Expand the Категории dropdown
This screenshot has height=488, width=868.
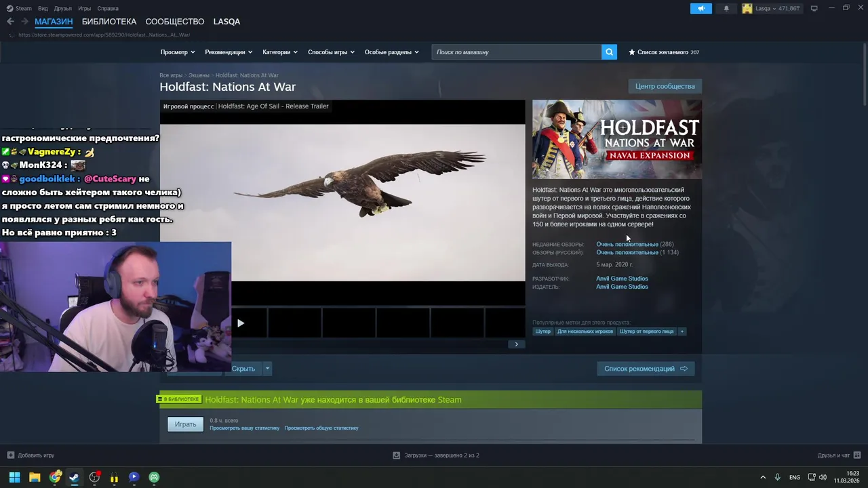(x=280, y=52)
